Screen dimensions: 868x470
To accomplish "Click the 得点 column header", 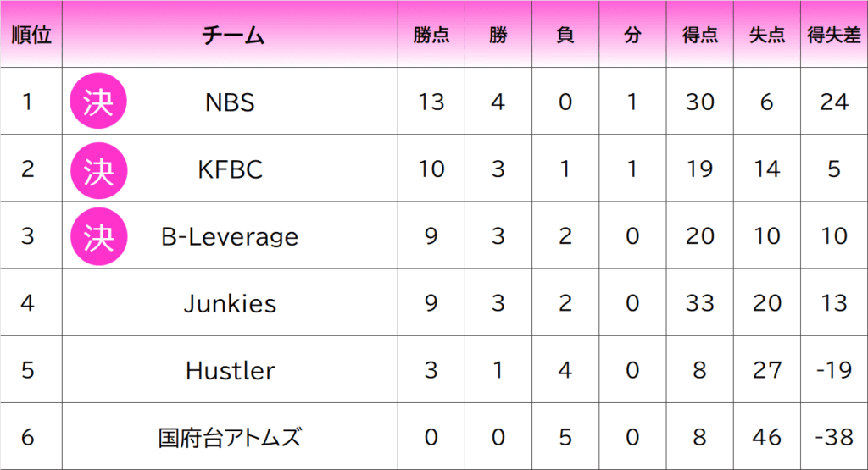I will (699, 36).
